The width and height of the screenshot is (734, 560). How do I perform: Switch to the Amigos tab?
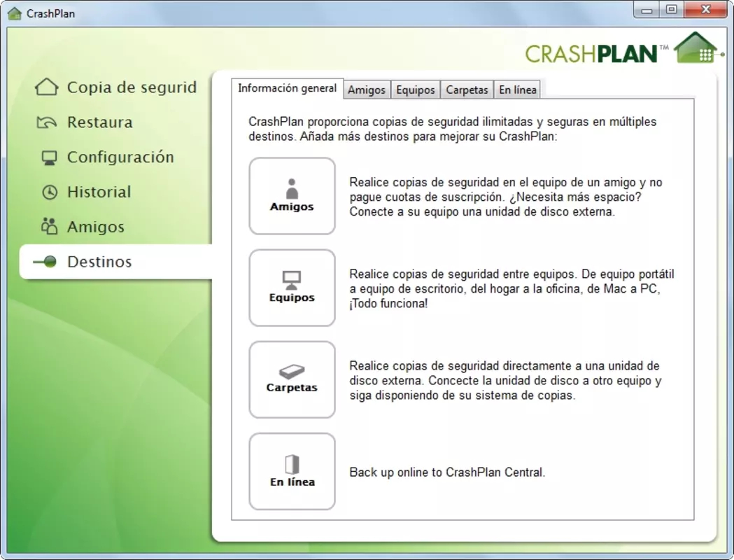(x=367, y=90)
